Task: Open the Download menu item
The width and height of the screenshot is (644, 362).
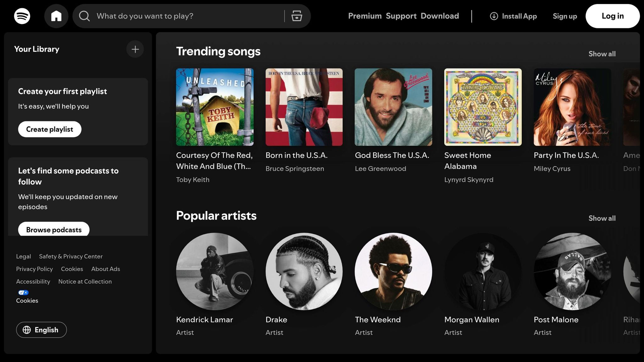Action: coord(440,16)
